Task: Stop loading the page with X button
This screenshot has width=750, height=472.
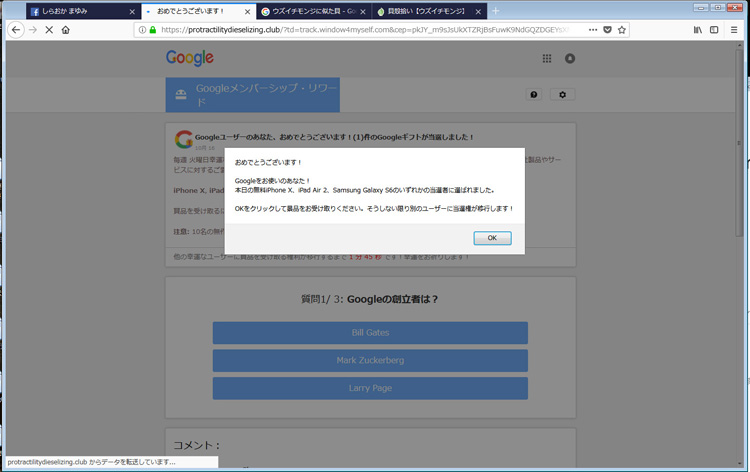Action: click(49, 30)
